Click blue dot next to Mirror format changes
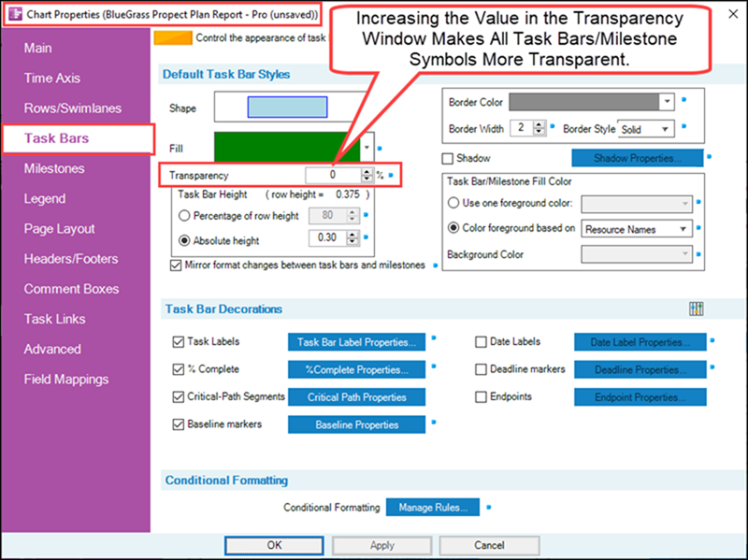The width and height of the screenshot is (748, 560). pyautogui.click(x=435, y=266)
